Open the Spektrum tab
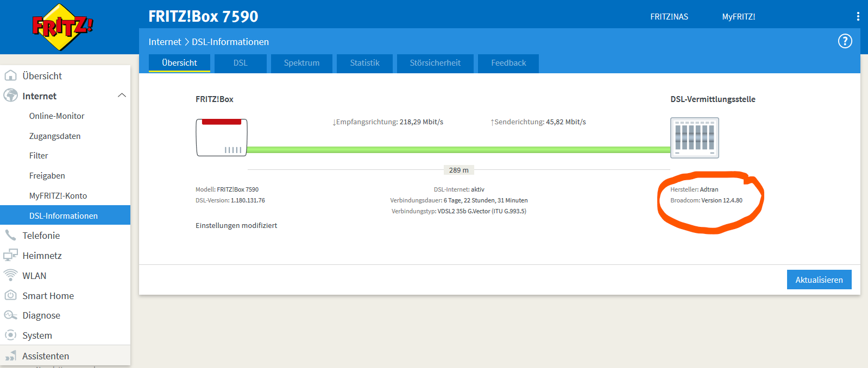 301,63
